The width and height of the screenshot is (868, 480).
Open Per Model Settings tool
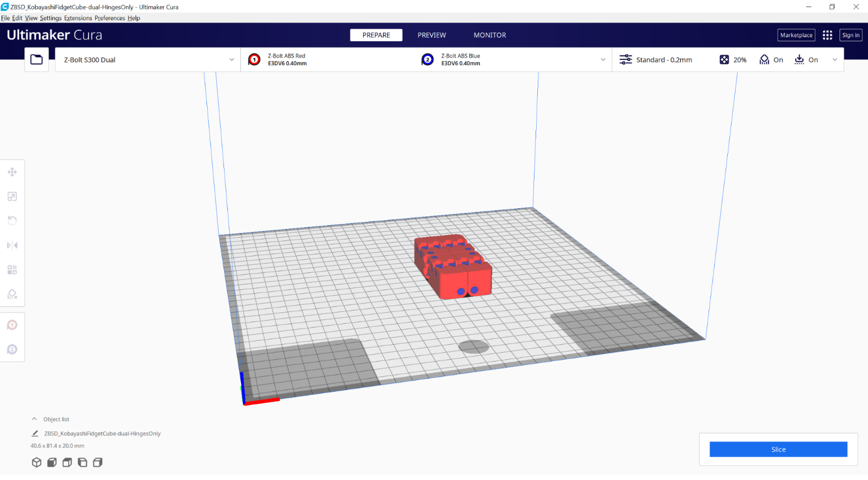coord(12,270)
